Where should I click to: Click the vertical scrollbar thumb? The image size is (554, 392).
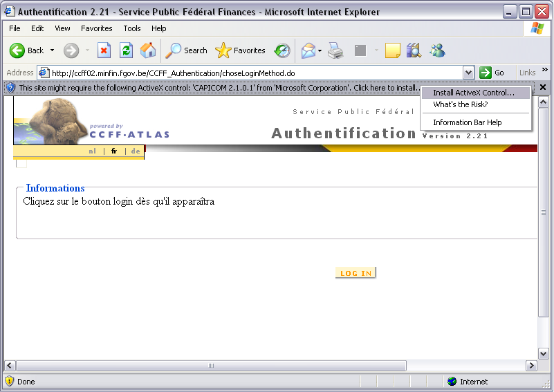tap(543, 213)
